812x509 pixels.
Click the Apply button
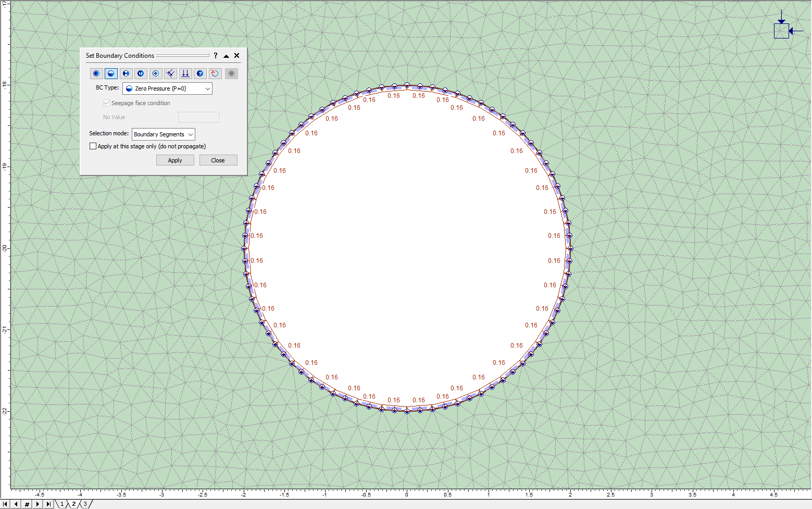coord(175,160)
